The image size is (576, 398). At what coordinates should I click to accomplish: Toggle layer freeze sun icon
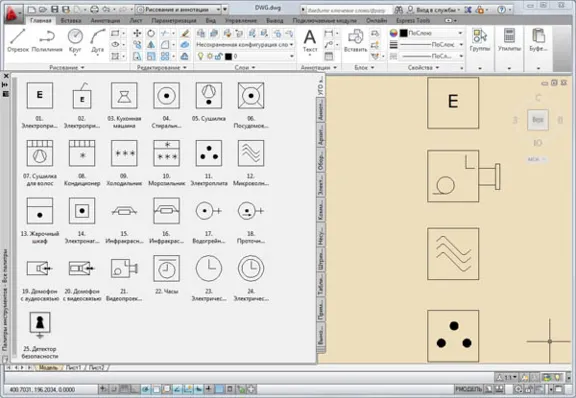(x=209, y=56)
